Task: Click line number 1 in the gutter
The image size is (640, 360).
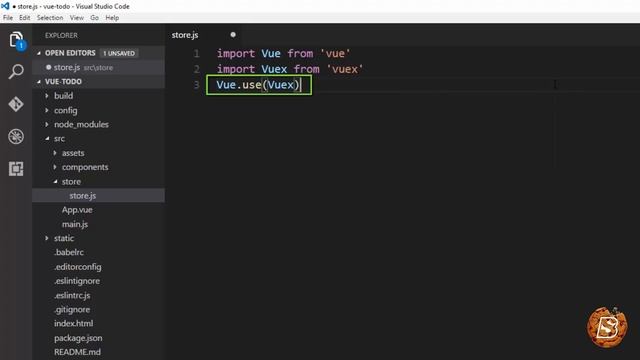Action: coord(197,53)
